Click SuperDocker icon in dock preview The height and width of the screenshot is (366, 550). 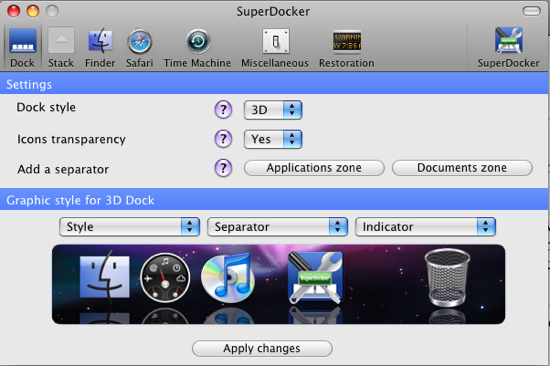tap(315, 277)
